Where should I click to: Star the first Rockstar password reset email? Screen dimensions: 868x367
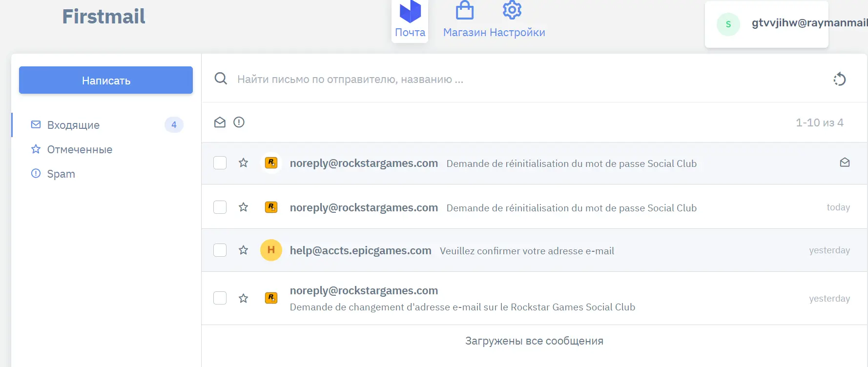pyautogui.click(x=243, y=163)
